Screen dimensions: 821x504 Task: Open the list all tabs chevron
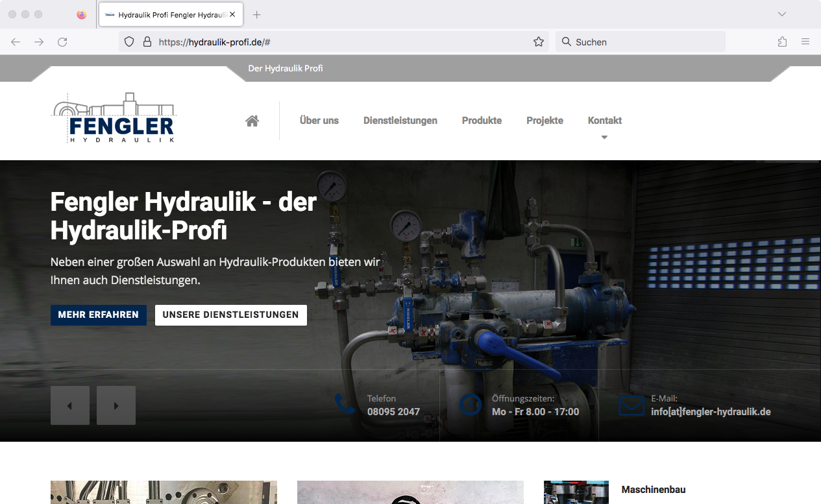782,14
